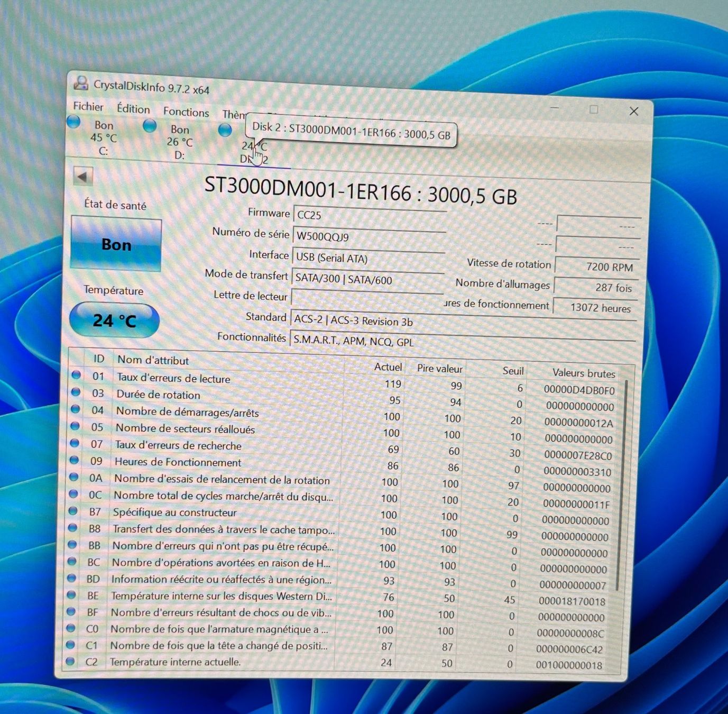This screenshot has width=728, height=714.
Task: Click the Bon health status button
Action: (116, 244)
